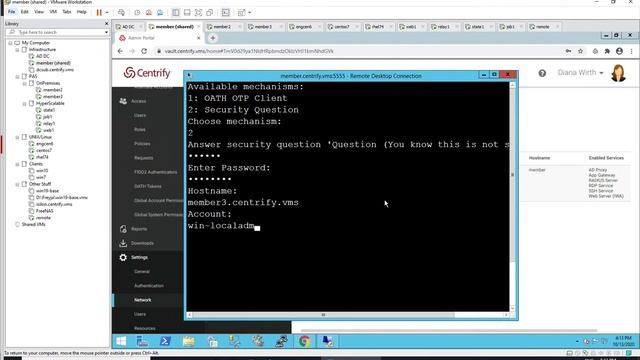This screenshot has height=360, width=640.
Task: Open the snapshot manager toolbar icon
Action: 160,13
